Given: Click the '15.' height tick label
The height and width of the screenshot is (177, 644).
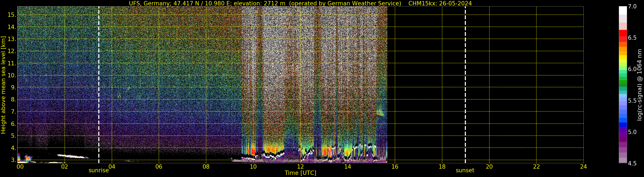Looking at the screenshot, I should [x=12, y=15].
